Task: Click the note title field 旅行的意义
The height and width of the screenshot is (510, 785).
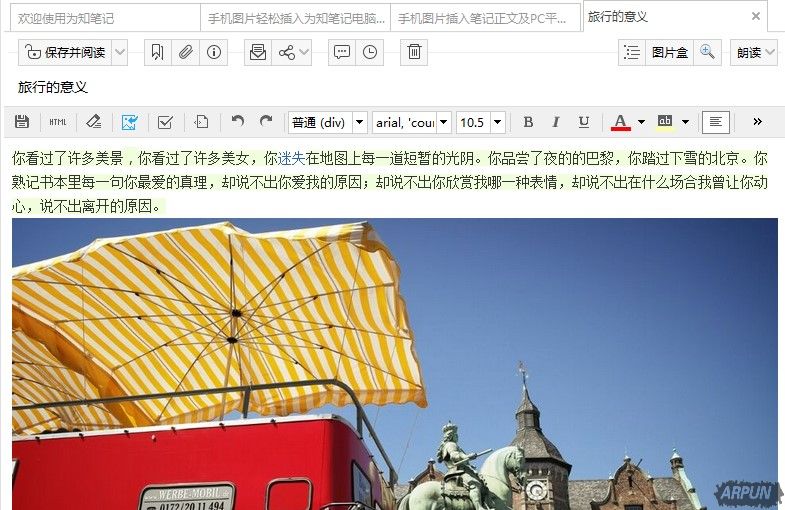Action: pos(54,87)
